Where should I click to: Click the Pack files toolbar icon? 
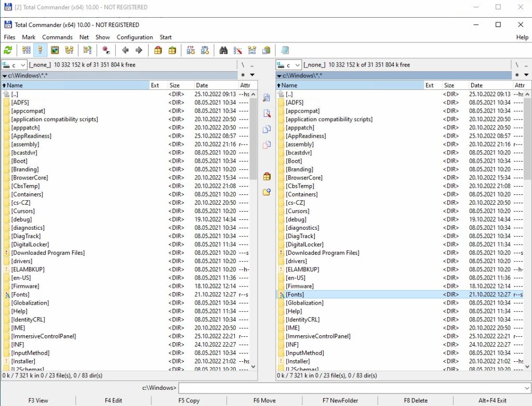pyautogui.click(x=158, y=50)
